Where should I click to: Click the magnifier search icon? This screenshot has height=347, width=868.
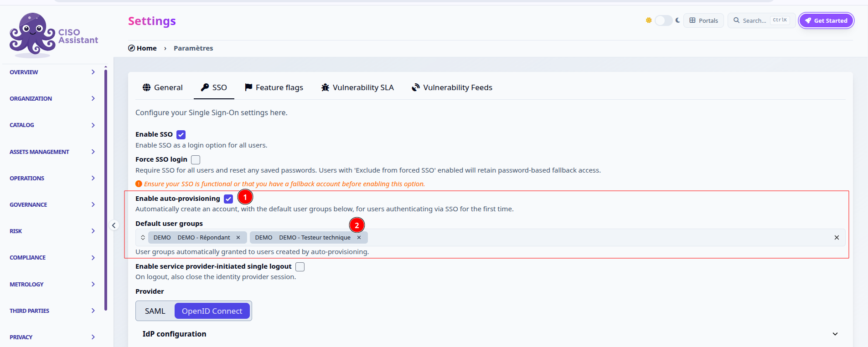pos(736,20)
